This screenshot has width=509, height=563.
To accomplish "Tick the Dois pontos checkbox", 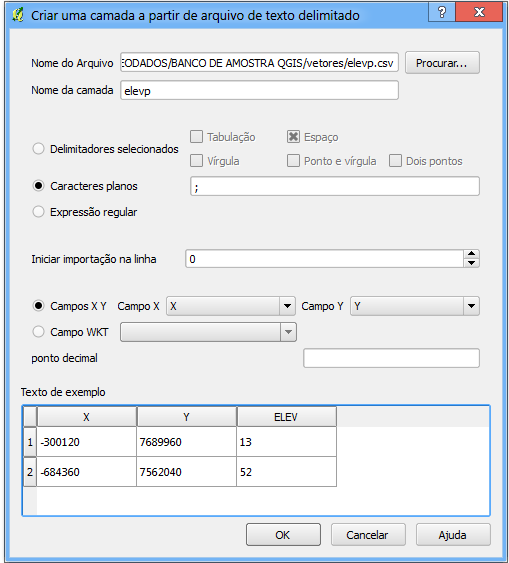I will (x=395, y=161).
